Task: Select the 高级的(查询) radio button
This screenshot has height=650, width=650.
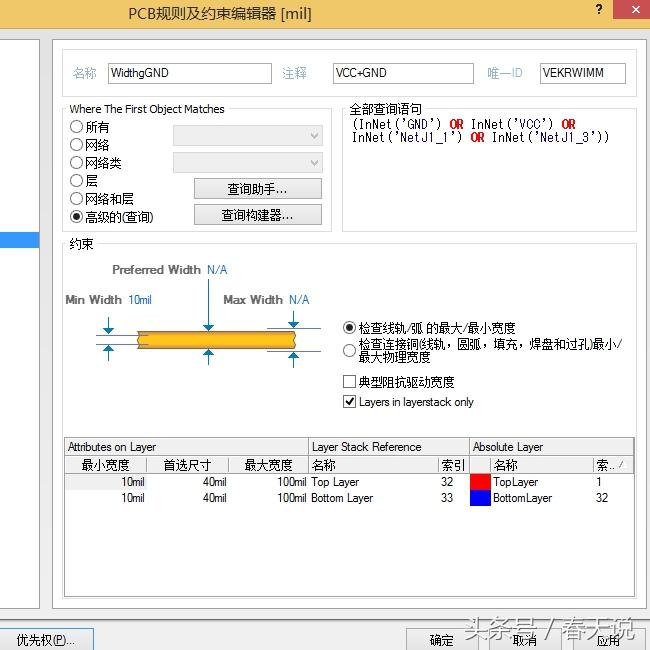Action: coord(76,216)
